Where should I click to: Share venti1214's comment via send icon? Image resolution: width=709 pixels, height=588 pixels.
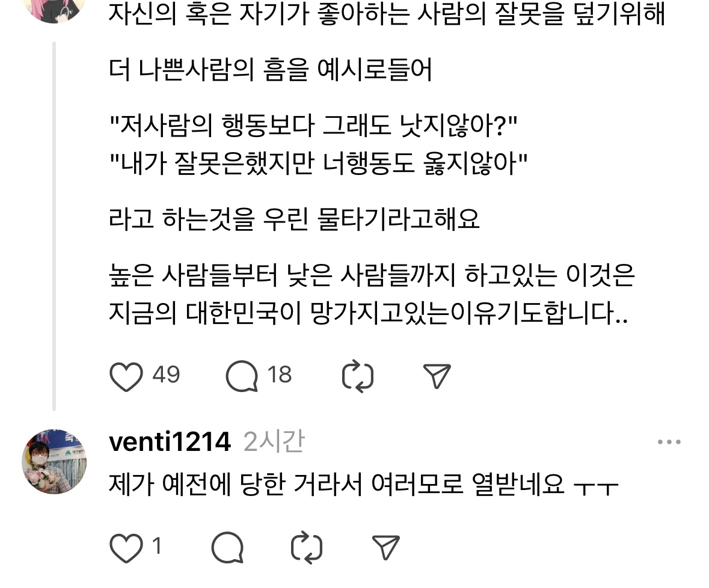click(x=385, y=548)
